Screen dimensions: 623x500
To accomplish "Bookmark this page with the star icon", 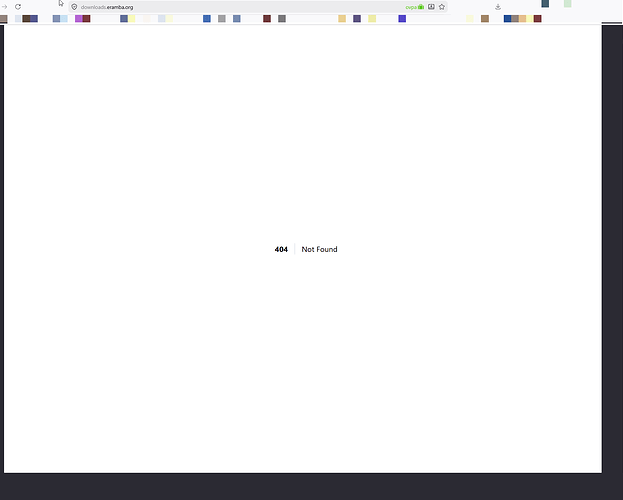I will (442, 7).
